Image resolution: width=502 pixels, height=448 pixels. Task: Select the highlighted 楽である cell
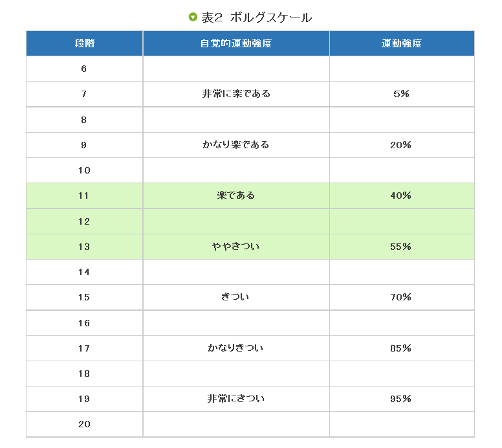(236, 196)
